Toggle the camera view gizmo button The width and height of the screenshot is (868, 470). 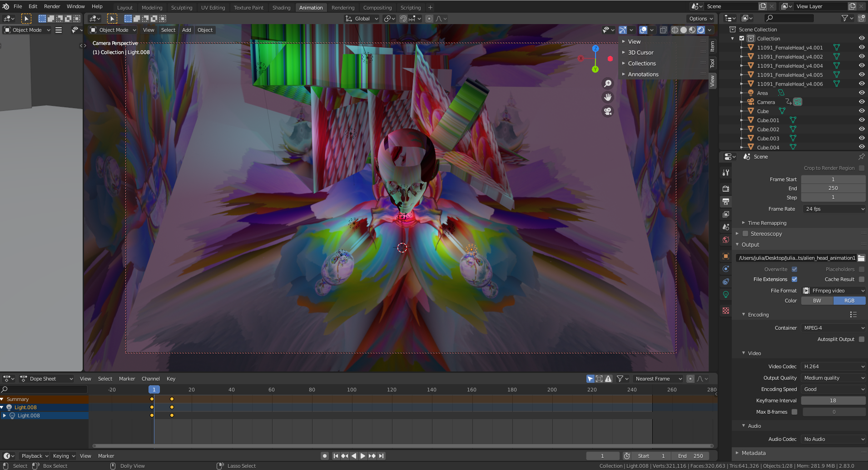(x=608, y=111)
